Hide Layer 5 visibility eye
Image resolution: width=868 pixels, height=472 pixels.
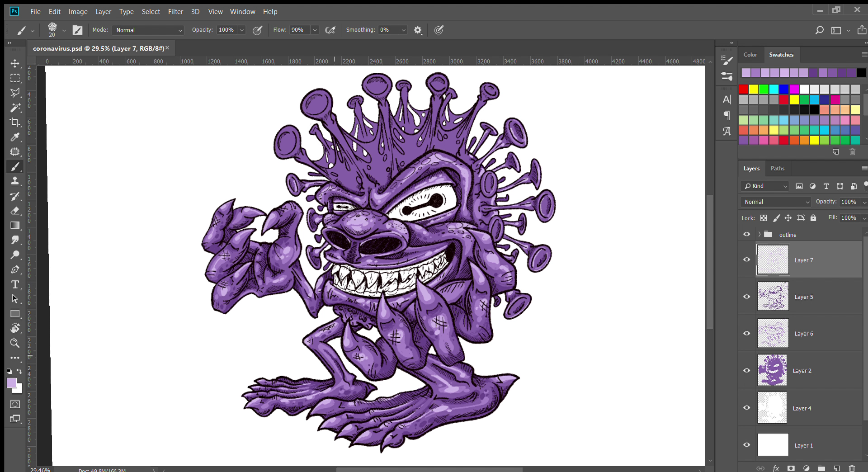coord(746,297)
